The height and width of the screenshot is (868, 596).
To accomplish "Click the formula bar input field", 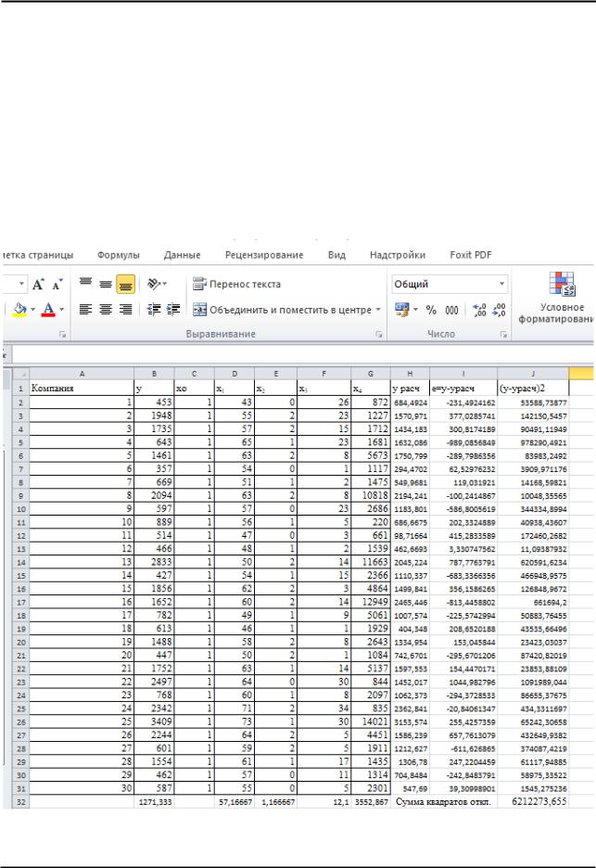I will pyautogui.click(x=302, y=355).
